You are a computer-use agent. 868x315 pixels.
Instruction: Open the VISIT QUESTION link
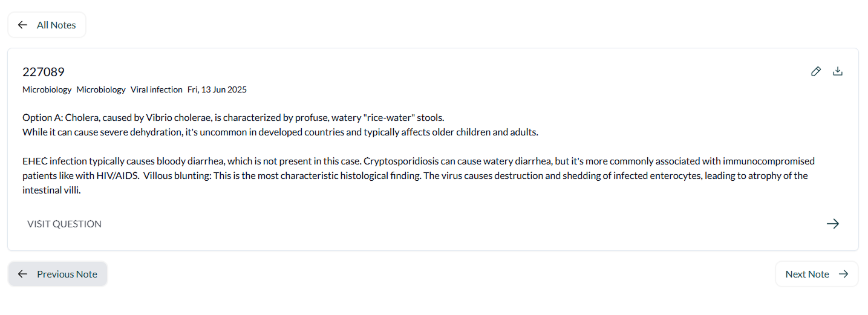(64, 224)
